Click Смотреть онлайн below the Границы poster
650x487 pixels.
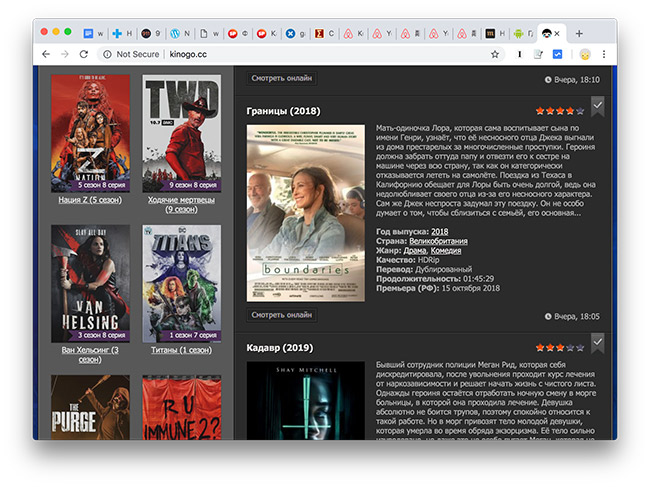click(282, 315)
